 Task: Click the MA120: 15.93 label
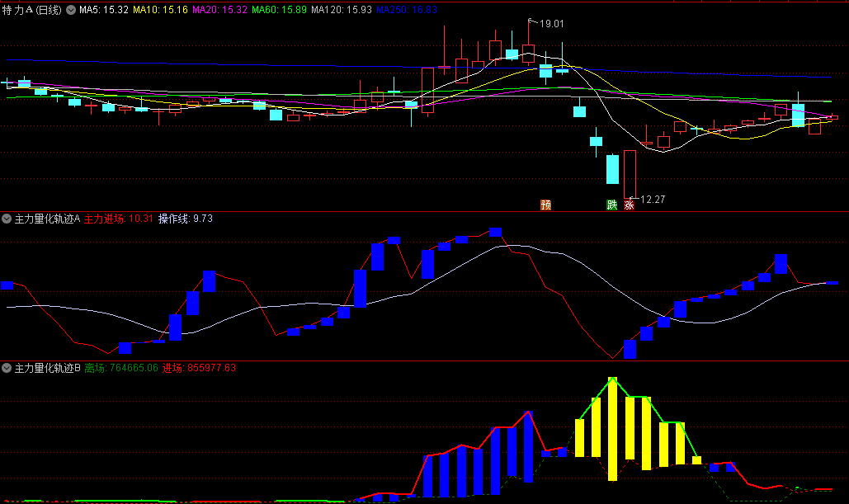coord(341,10)
